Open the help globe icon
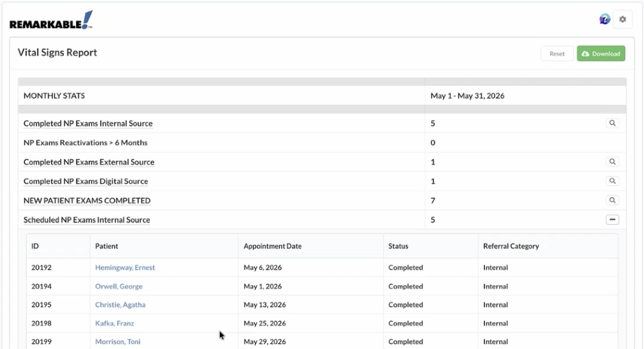This screenshot has height=349, width=644. [605, 19]
